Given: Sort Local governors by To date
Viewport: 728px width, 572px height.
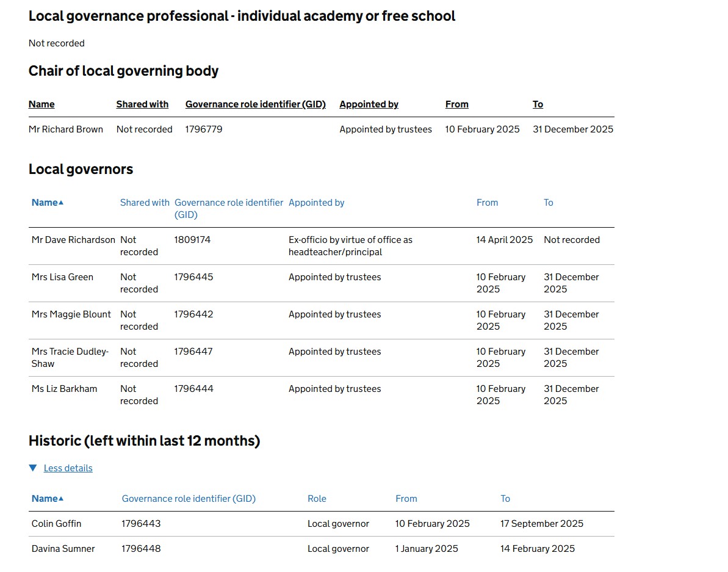Looking at the screenshot, I should (548, 203).
